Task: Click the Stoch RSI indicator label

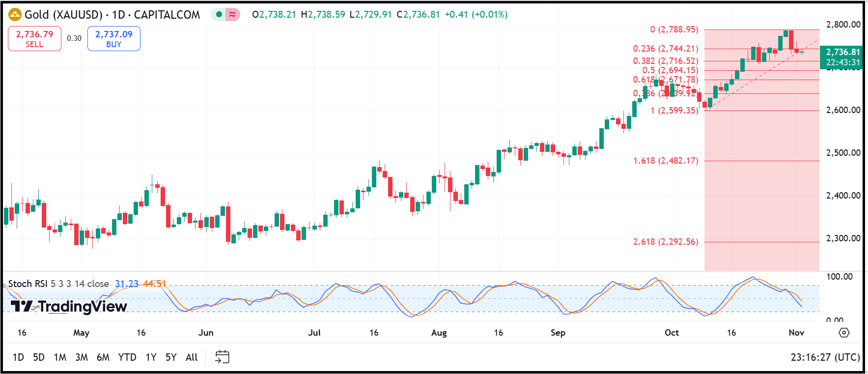Action: pos(28,284)
